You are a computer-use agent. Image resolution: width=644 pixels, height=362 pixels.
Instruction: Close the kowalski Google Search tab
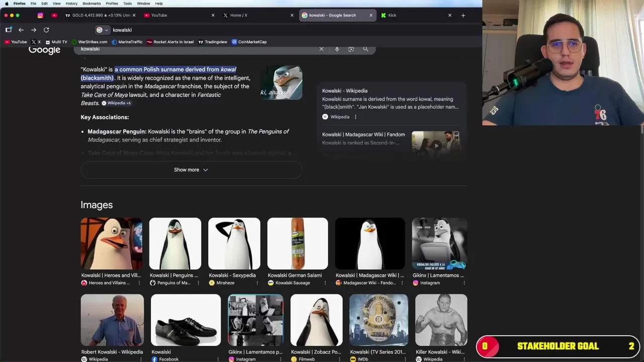(x=371, y=15)
